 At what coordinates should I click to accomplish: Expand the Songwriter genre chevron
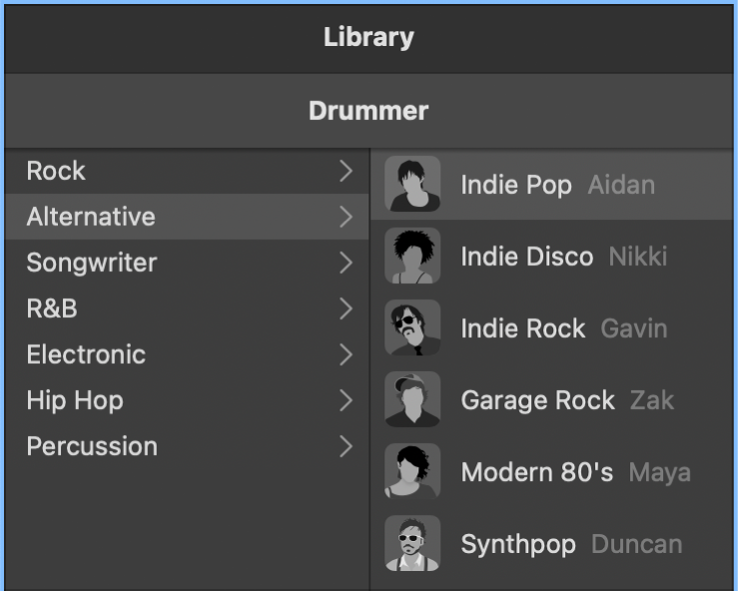[x=346, y=262]
